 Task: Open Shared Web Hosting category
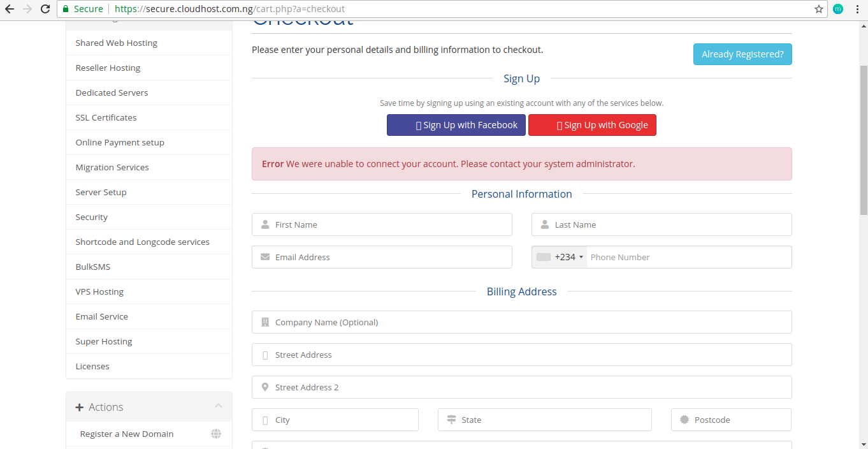(149, 43)
